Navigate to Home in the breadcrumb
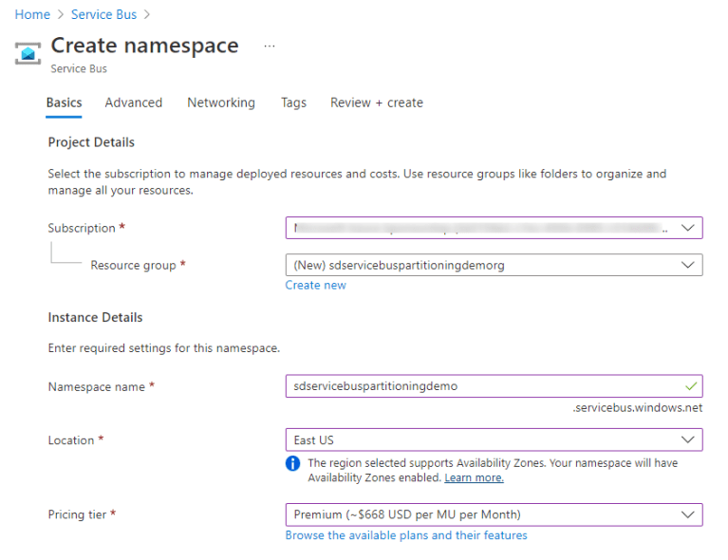The height and width of the screenshot is (560, 728). [x=32, y=14]
